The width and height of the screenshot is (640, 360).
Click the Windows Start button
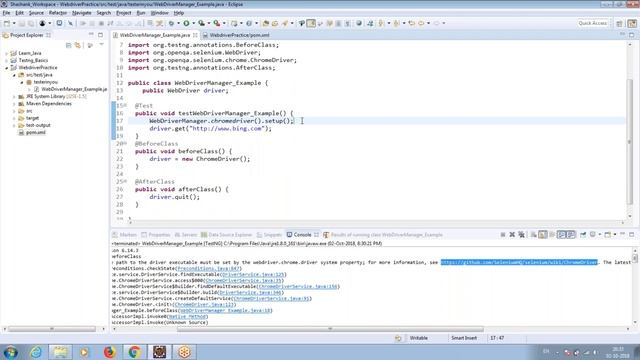coord(10,352)
